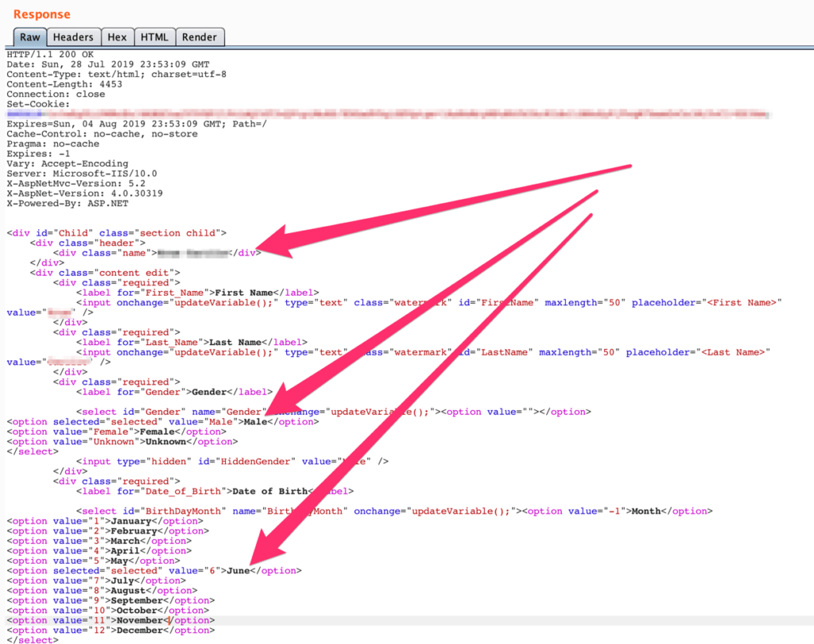
Task: Select the "February" option line
Action: 108,531
